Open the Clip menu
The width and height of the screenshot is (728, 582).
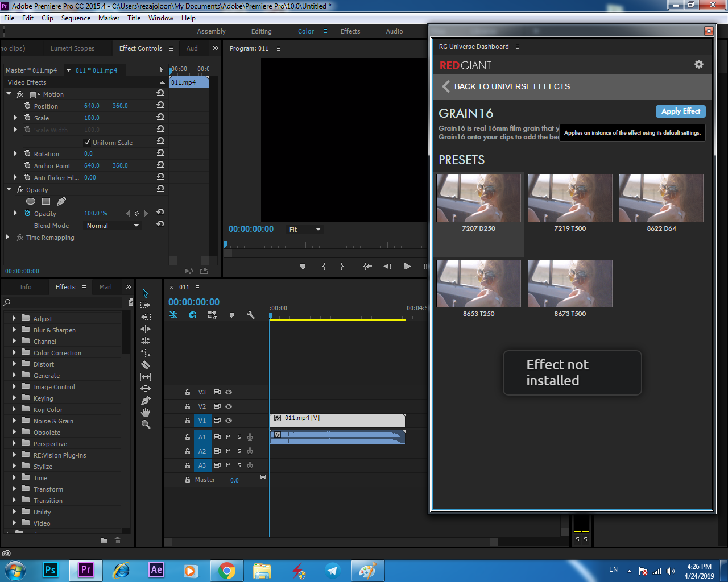pos(47,18)
